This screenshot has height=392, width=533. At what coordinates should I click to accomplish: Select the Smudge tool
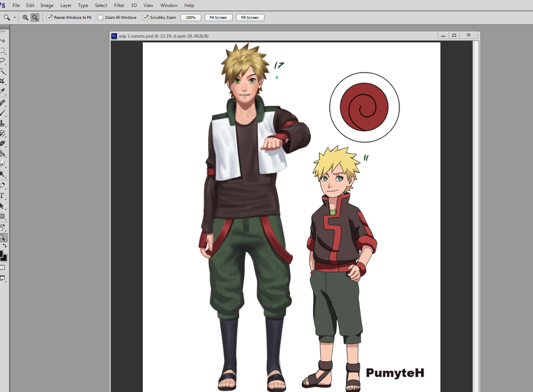(3, 164)
